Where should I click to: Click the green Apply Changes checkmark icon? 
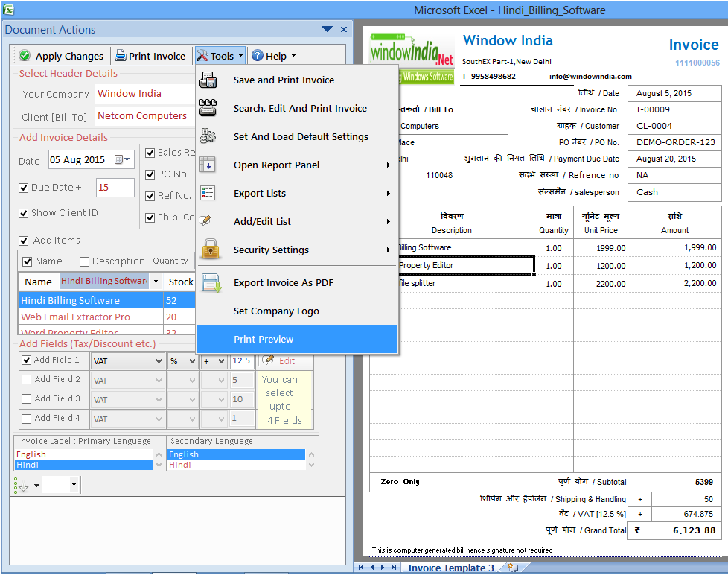[25, 56]
